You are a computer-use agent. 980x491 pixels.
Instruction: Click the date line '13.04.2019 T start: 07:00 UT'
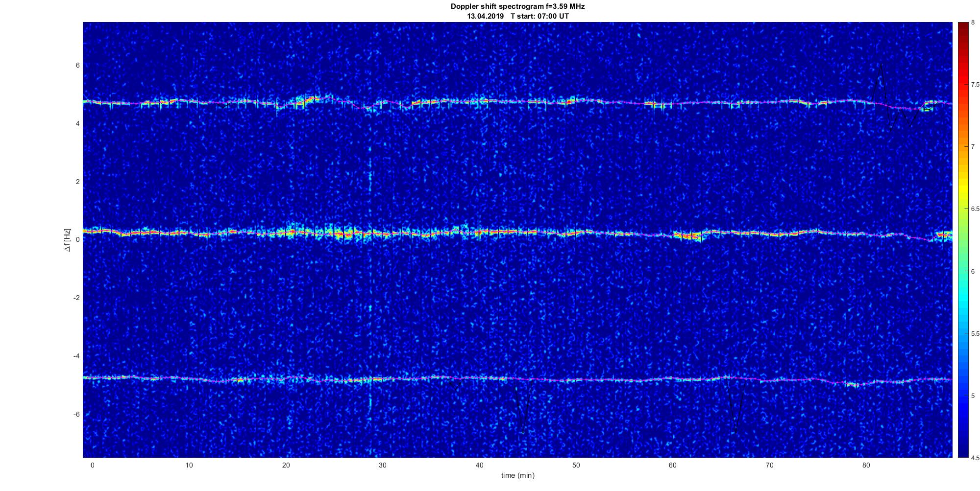click(x=517, y=16)
